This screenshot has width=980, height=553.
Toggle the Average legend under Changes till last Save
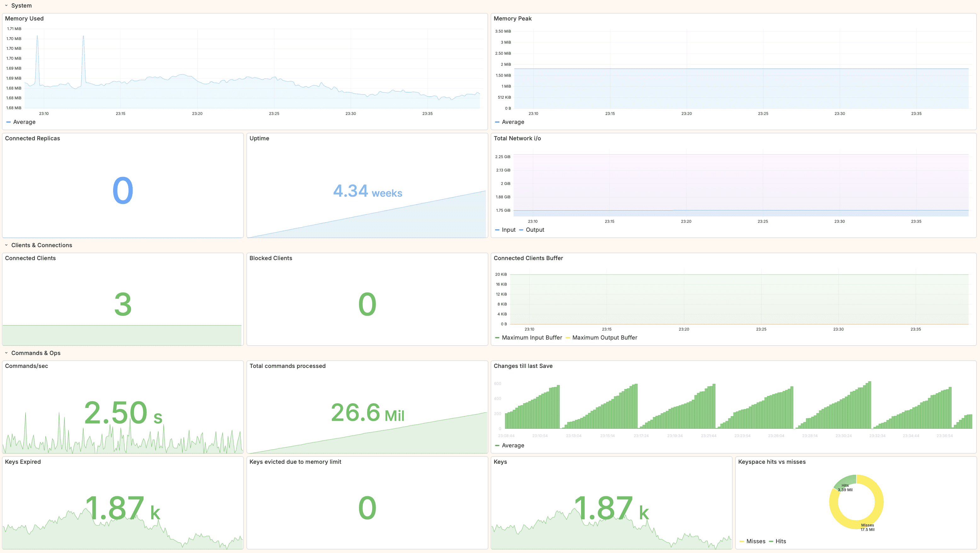point(513,445)
